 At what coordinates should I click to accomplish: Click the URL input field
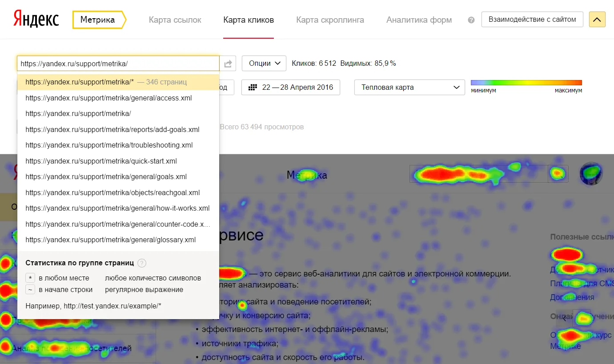tap(118, 64)
